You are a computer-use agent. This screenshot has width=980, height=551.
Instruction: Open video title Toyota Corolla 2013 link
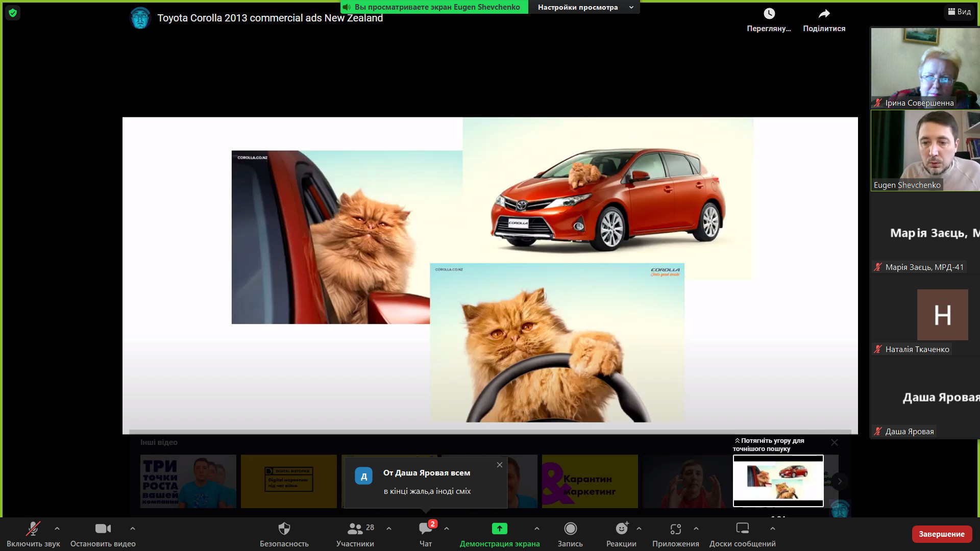[270, 18]
